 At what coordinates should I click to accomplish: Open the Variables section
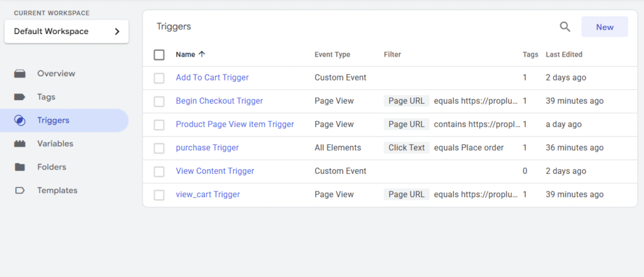(x=64, y=144)
